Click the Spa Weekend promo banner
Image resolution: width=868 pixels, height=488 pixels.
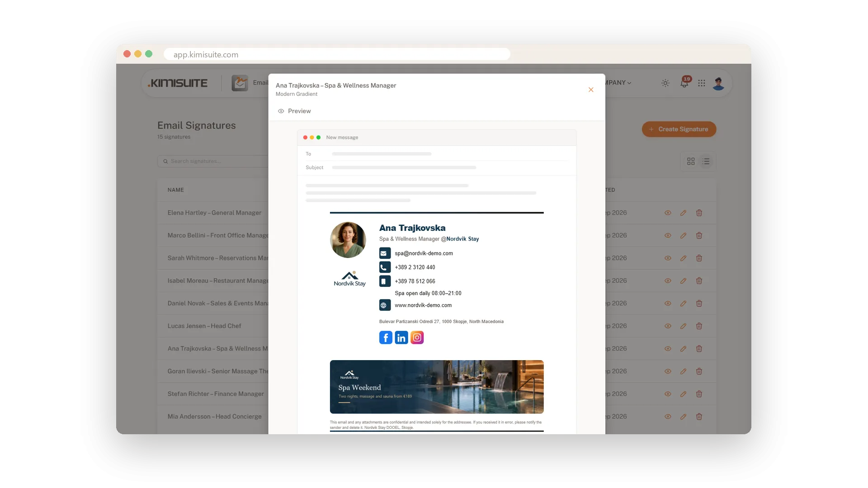tap(437, 387)
